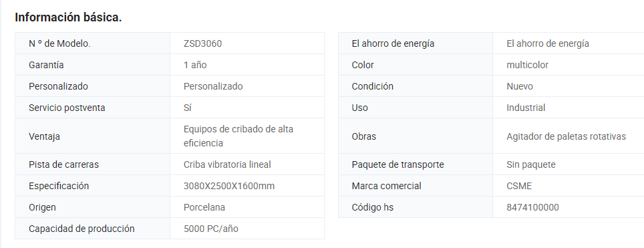Screen dimensions: 644x248
Task: Select the HS code 8474100000
Action: click(x=532, y=207)
